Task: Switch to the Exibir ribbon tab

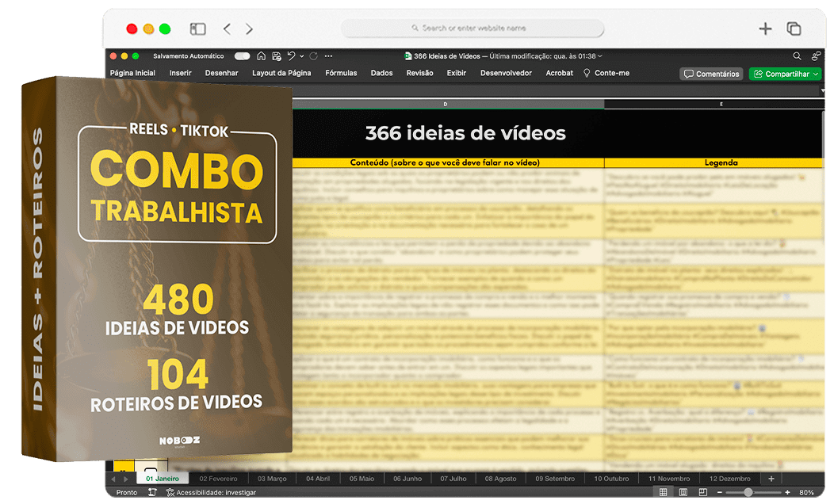Action: click(457, 73)
